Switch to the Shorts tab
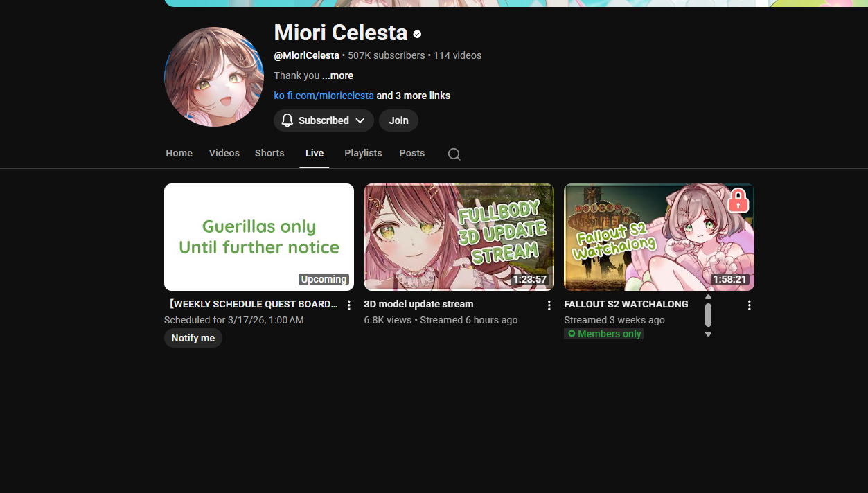The height and width of the screenshot is (493, 868). coord(269,153)
